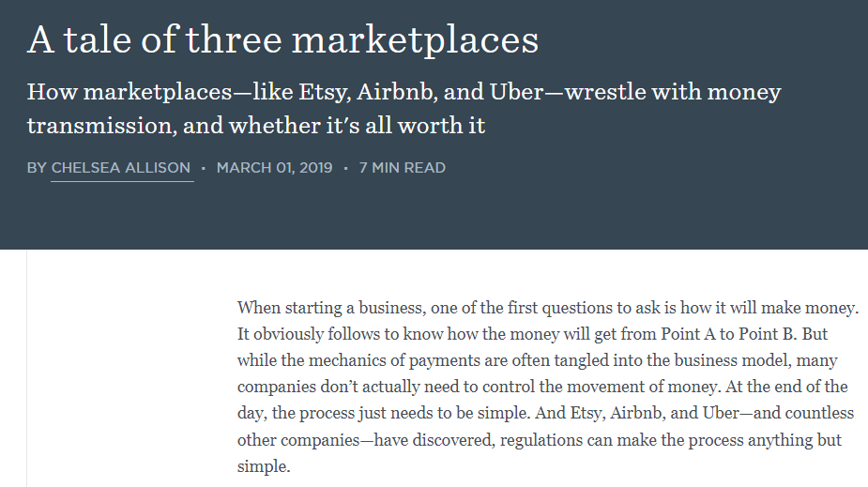Click "transmission" in the subtitle's second line

[x=95, y=125]
